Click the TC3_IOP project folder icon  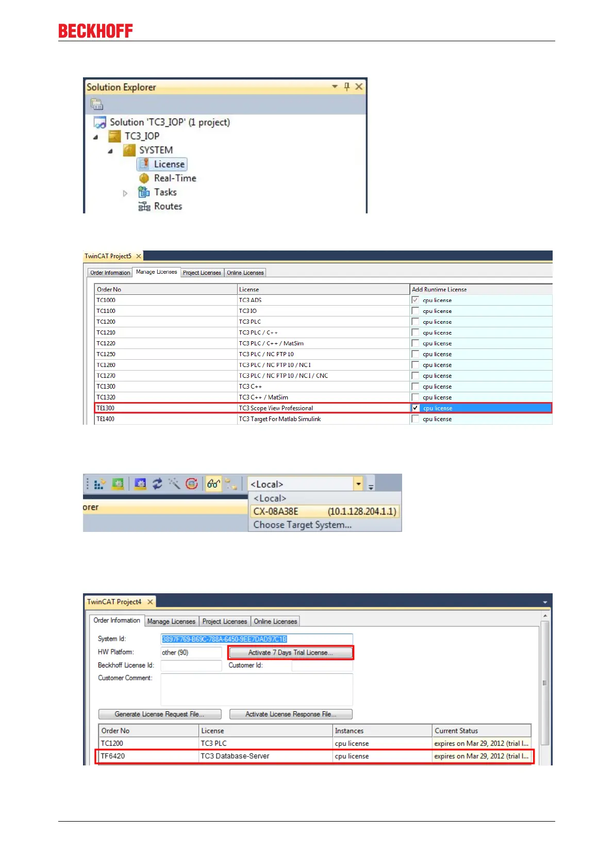pos(114,137)
